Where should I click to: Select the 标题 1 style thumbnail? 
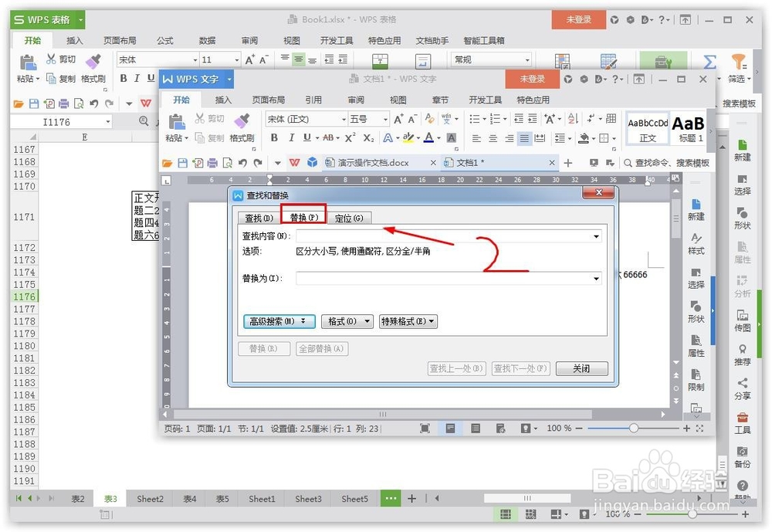coord(689,129)
